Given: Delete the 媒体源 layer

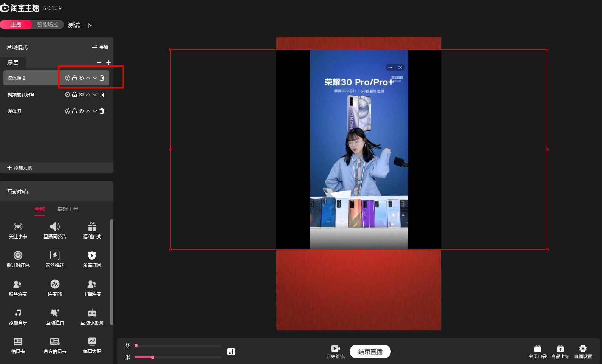Looking at the screenshot, I should [102, 111].
